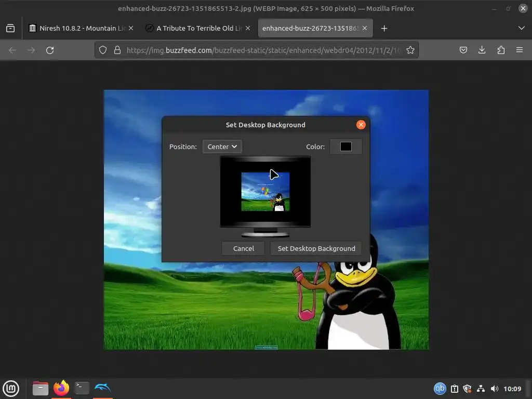Open Firefox application hamburger menu
The height and width of the screenshot is (399, 532).
(520, 50)
